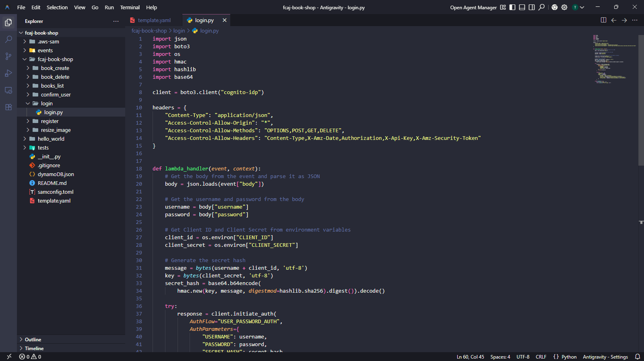Screen dimensions: 644x361
Task: Navigate back with the left arrow
Action: point(614,20)
